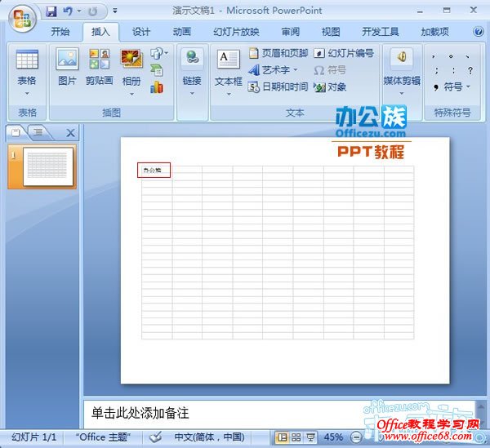Click the "Office 主题" status entry

click(x=103, y=437)
